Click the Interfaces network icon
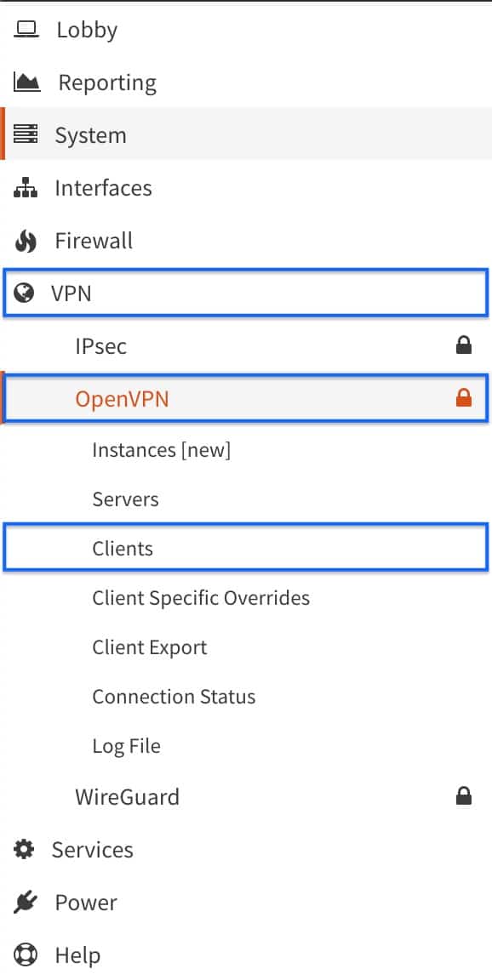The height and width of the screenshot is (980, 492). click(x=26, y=187)
